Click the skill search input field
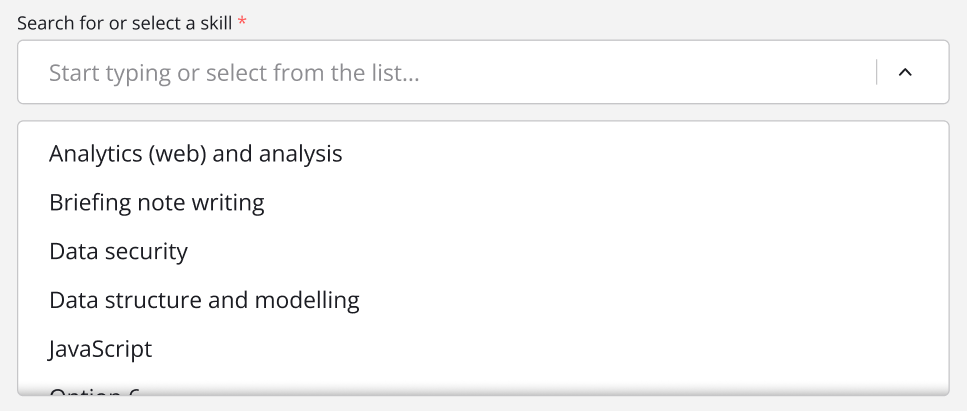The width and height of the screenshot is (967, 411). [x=450, y=73]
